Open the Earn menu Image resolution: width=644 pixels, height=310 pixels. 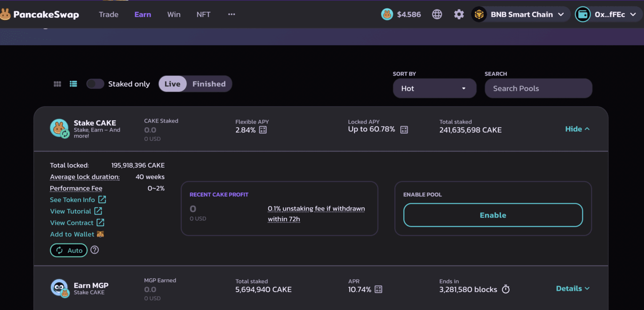[x=143, y=14]
